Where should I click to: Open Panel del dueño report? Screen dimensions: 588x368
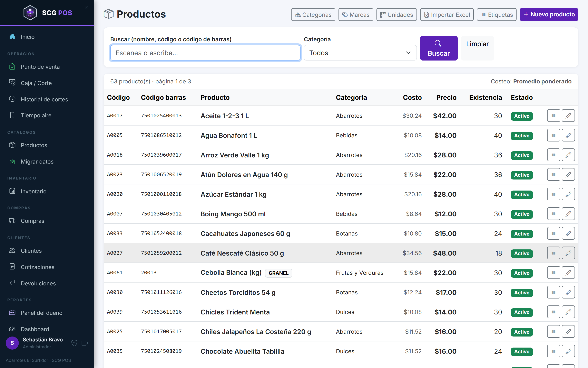tap(47, 313)
